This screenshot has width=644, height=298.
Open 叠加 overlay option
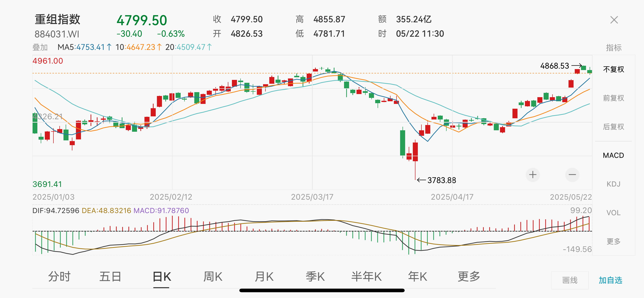pyautogui.click(x=40, y=47)
